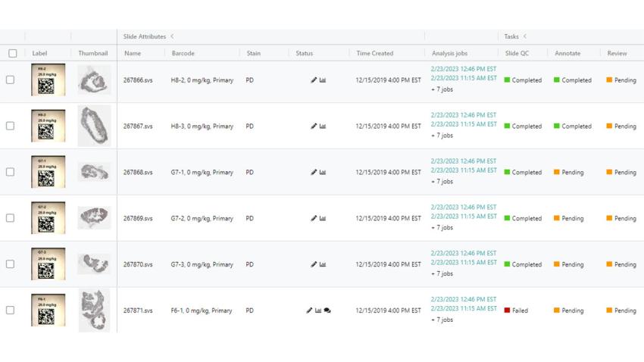Click the chart icon for 267870.svs
644x362 pixels.
(323, 264)
